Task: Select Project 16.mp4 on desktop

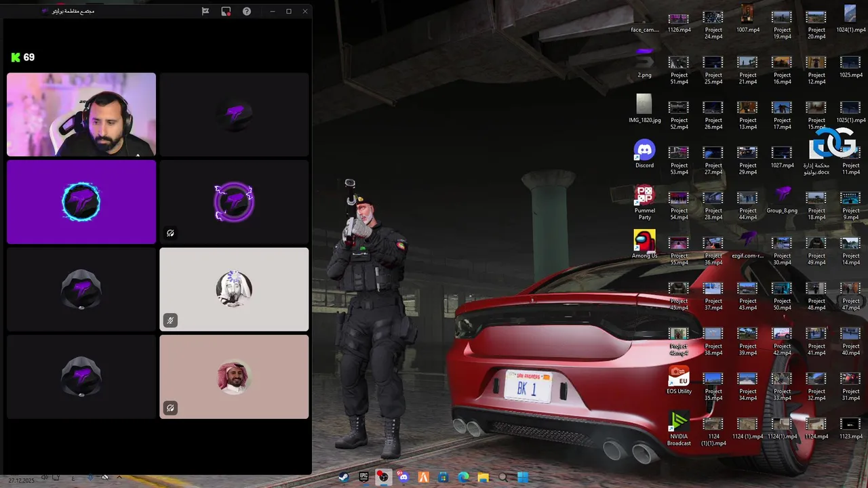Action: [x=782, y=70]
